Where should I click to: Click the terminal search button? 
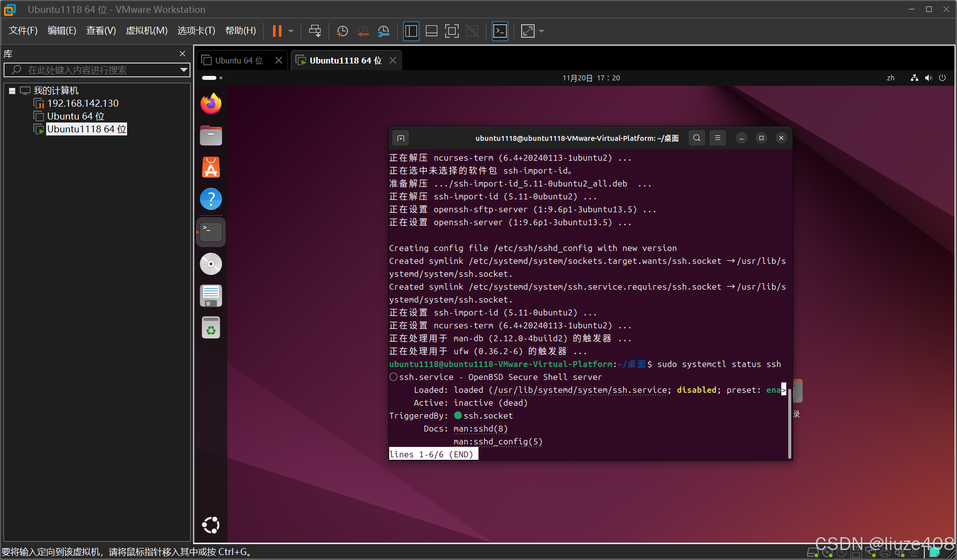coord(696,138)
